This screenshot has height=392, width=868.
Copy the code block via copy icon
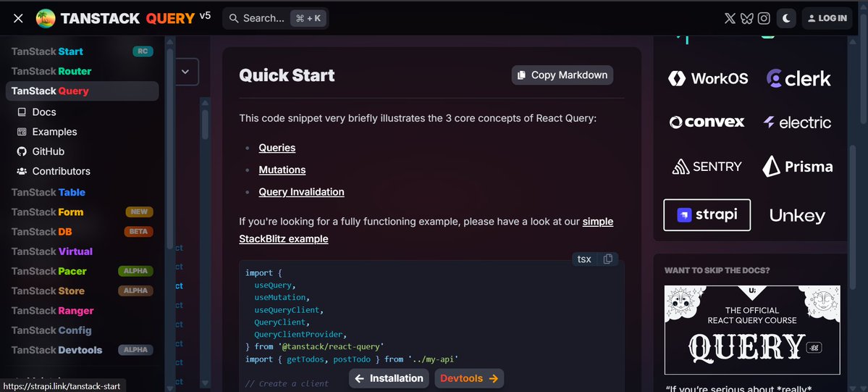tap(608, 259)
